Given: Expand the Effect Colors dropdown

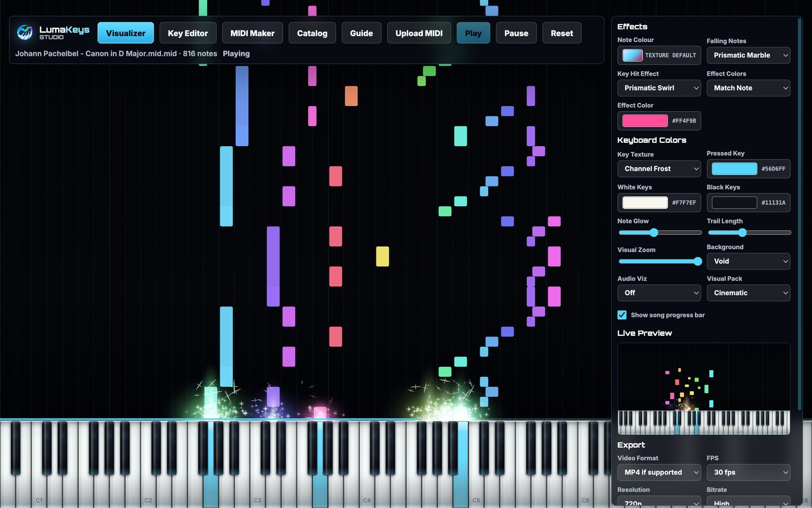Looking at the screenshot, I should (x=748, y=88).
